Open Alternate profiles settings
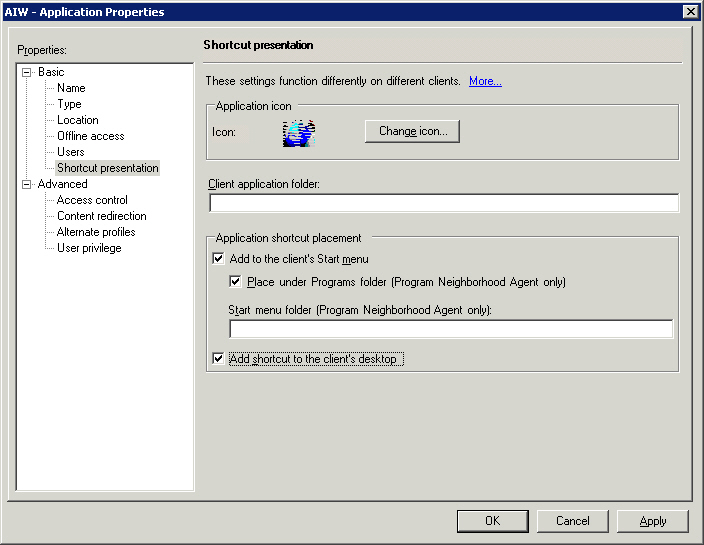Image resolution: width=704 pixels, height=545 pixels. pyautogui.click(x=96, y=232)
